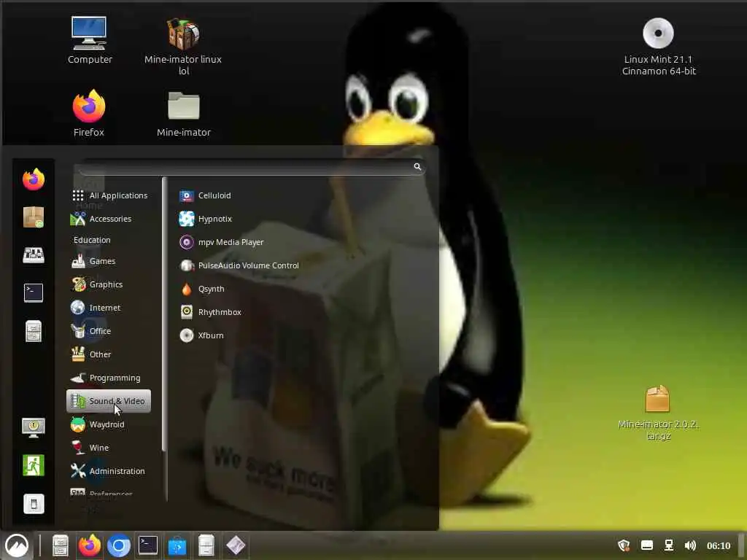Open mpv Media Player
The image size is (747, 560).
click(222, 242)
